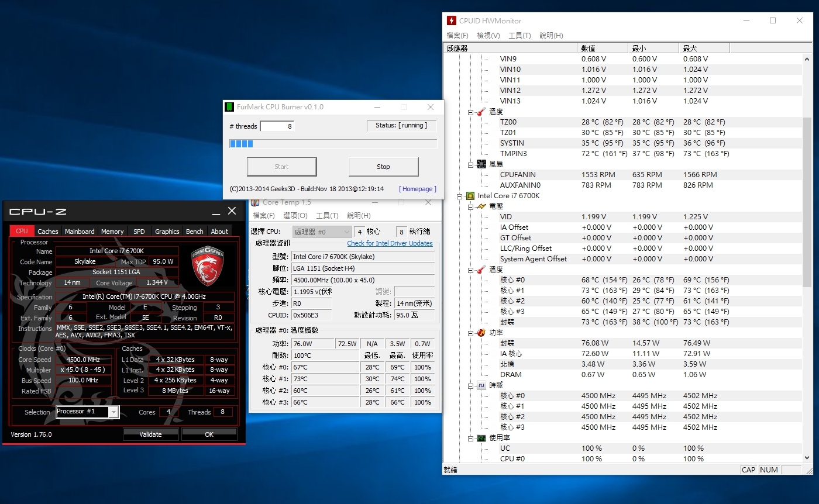Screen dimensions: 819x504
Task: Open Core Temp 檔案(F) menu
Action: coord(264,216)
